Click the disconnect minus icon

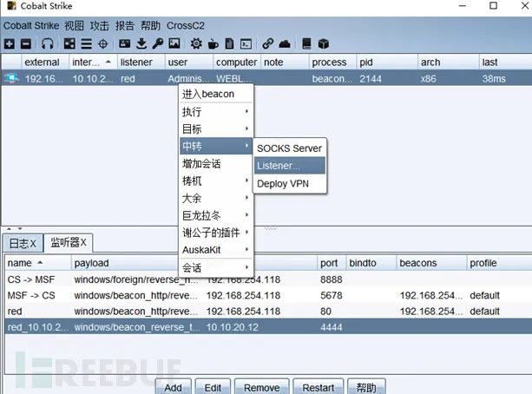[x=26, y=43]
